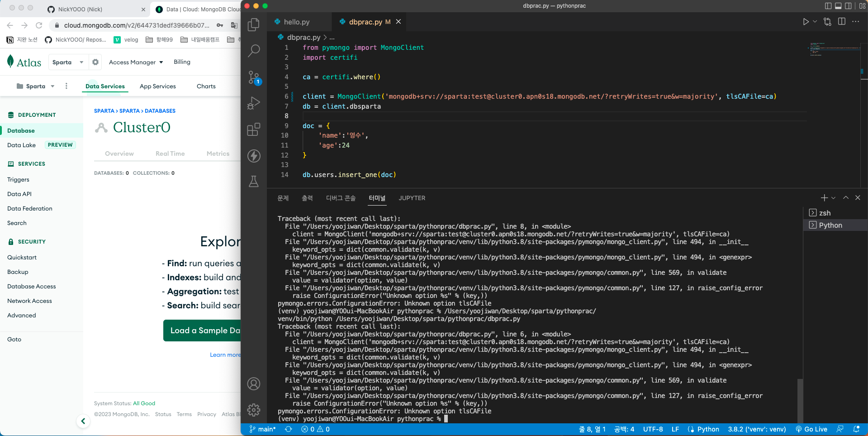Open the JUPYTER panel tab
The width and height of the screenshot is (868, 436).
click(x=412, y=198)
